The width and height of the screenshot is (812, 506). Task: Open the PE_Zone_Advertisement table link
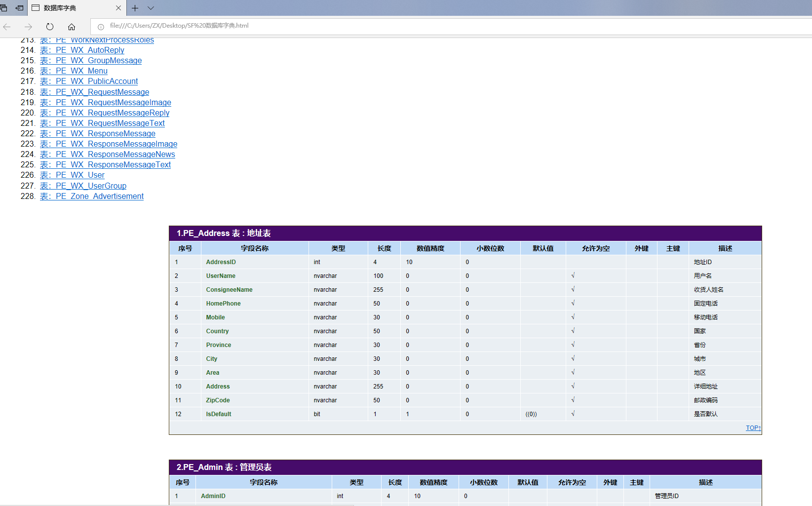click(x=92, y=196)
